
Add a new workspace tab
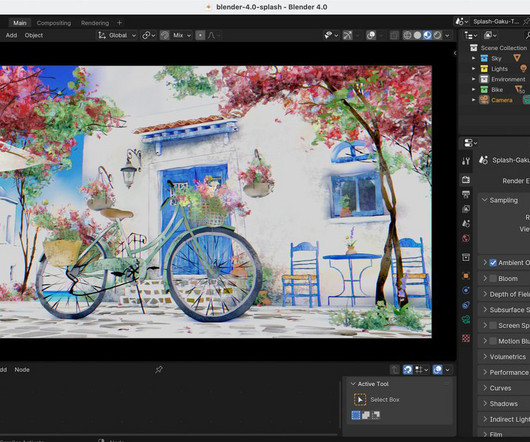click(x=119, y=23)
